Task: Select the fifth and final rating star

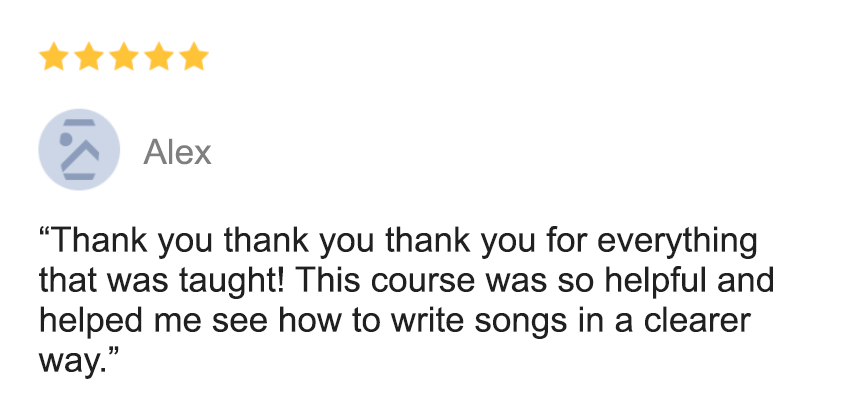Action: pyautogui.click(x=194, y=57)
